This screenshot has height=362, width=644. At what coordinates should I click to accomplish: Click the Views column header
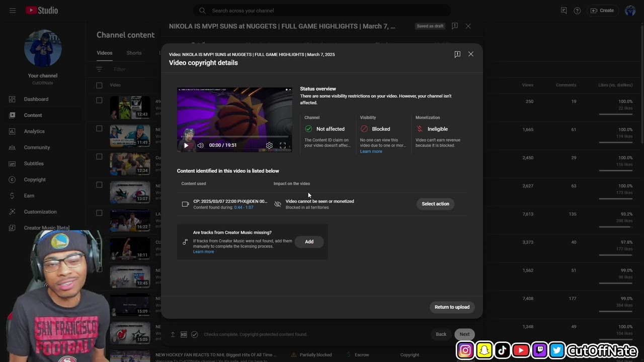coord(527,85)
